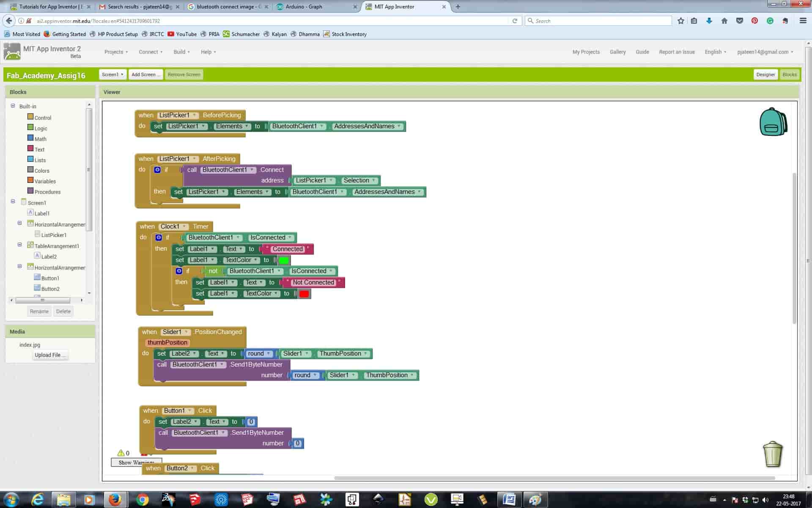
Task: Click the mutator gear on AfterPicking if block
Action: coord(157,170)
